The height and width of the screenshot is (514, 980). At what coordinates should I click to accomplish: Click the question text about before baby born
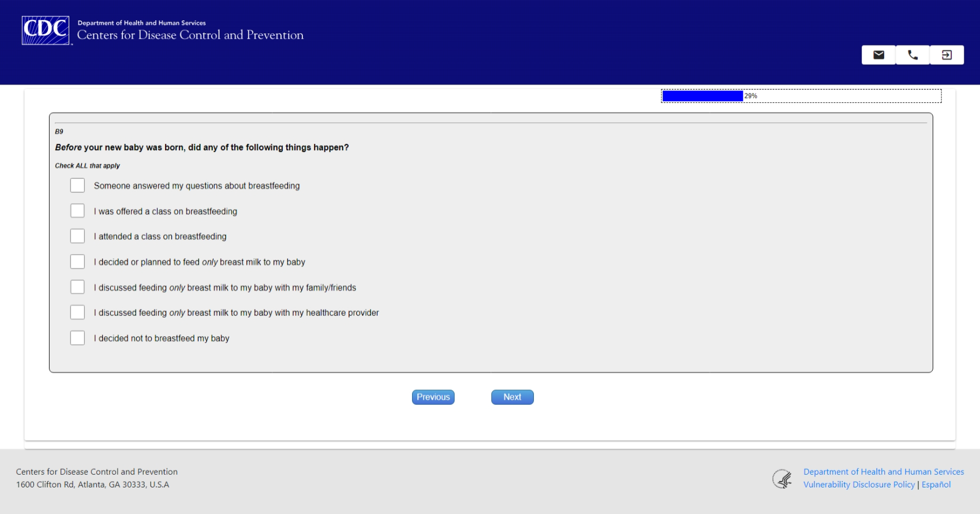pos(202,147)
